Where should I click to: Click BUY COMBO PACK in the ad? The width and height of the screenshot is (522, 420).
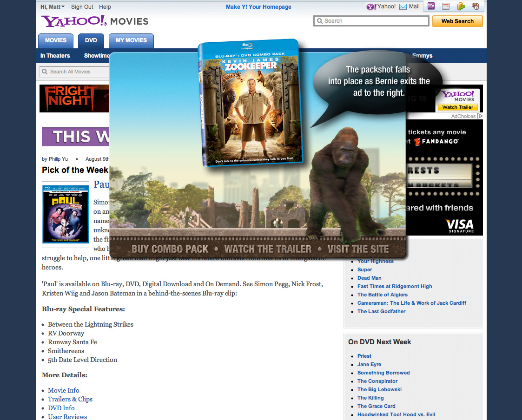point(170,249)
